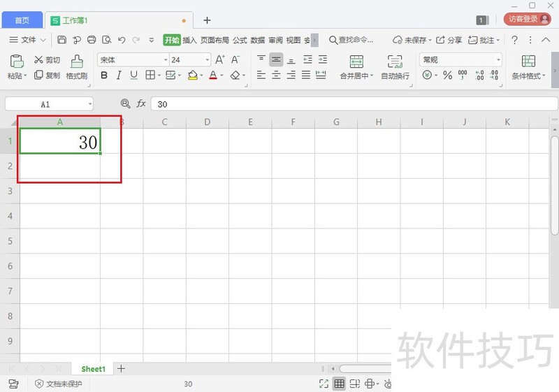Add a new document tab with plus
The width and height of the screenshot is (559, 392).
207,20
